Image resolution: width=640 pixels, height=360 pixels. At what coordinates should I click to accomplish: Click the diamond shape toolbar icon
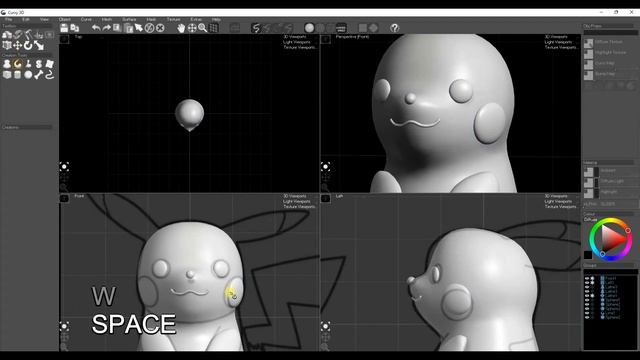[373, 28]
